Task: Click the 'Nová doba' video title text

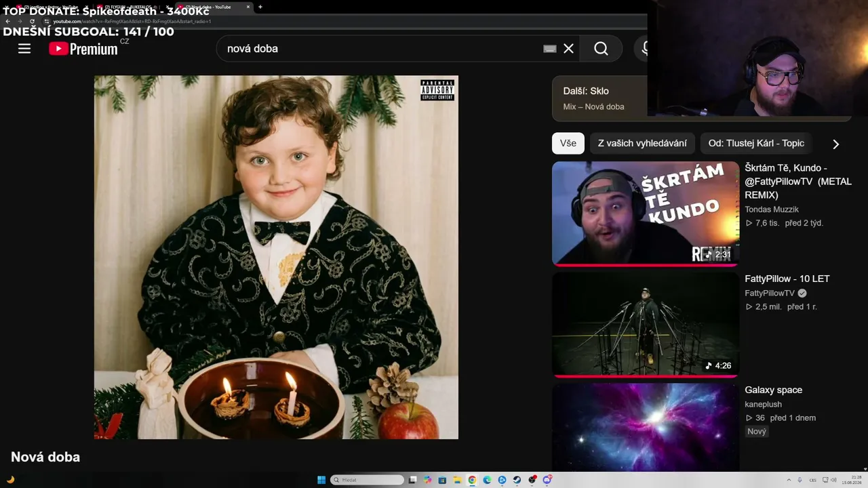Action: (45, 457)
